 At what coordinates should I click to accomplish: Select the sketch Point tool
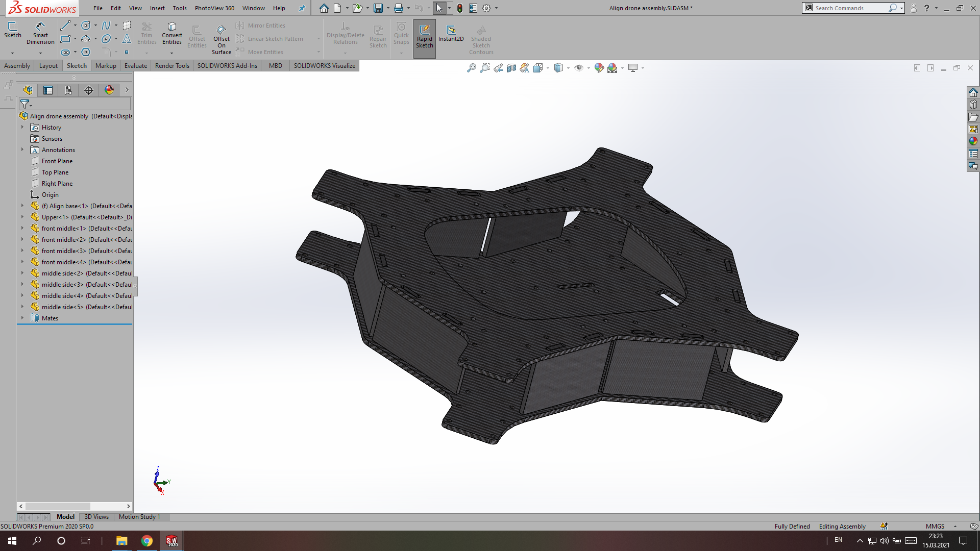(x=127, y=52)
